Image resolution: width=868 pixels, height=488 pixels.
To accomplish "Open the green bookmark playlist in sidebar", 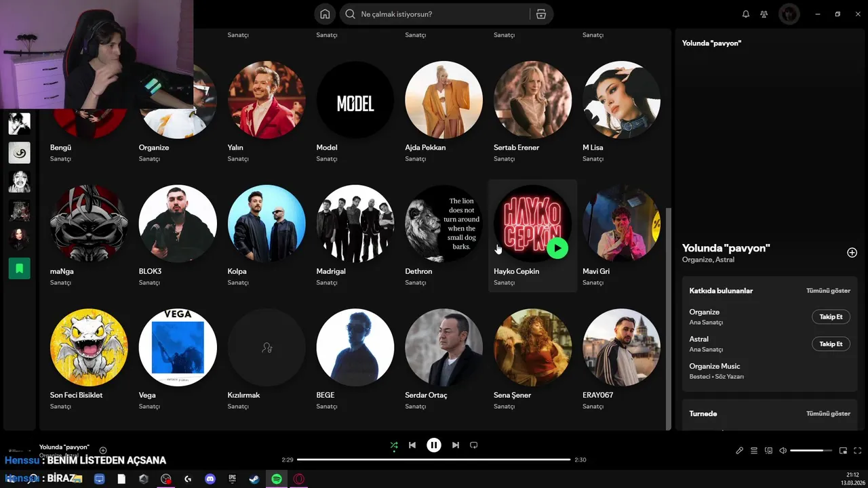I will [x=20, y=268].
